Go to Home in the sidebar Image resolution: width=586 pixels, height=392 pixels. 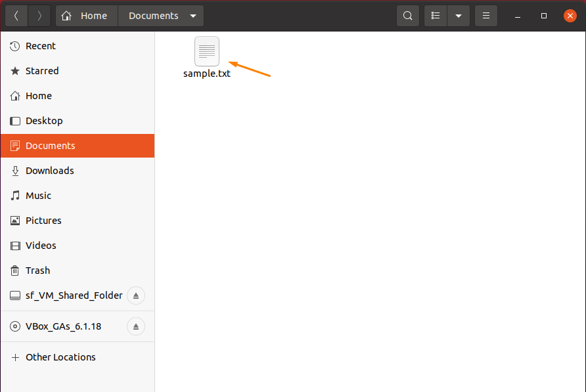click(x=78, y=96)
